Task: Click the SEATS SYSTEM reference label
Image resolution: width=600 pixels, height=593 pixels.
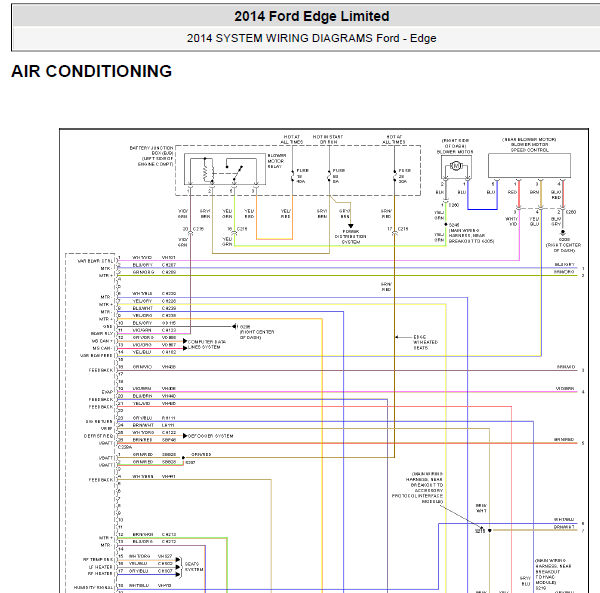Action: [194, 567]
